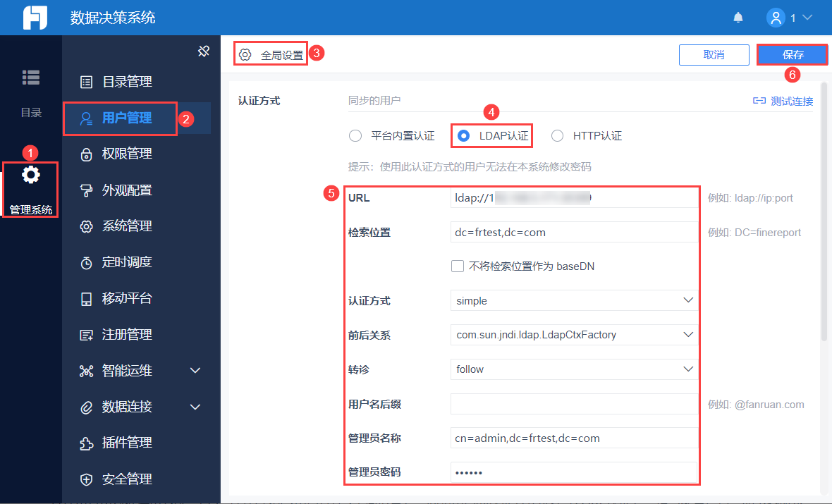Click the 同步的用户 tab text
The height and width of the screenshot is (504, 832).
[x=374, y=100]
